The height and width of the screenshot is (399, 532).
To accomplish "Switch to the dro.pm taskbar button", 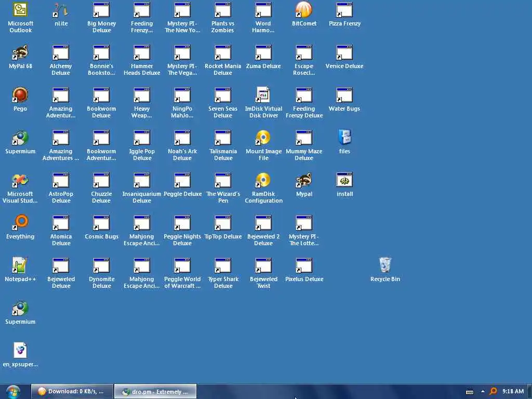I will (155, 392).
